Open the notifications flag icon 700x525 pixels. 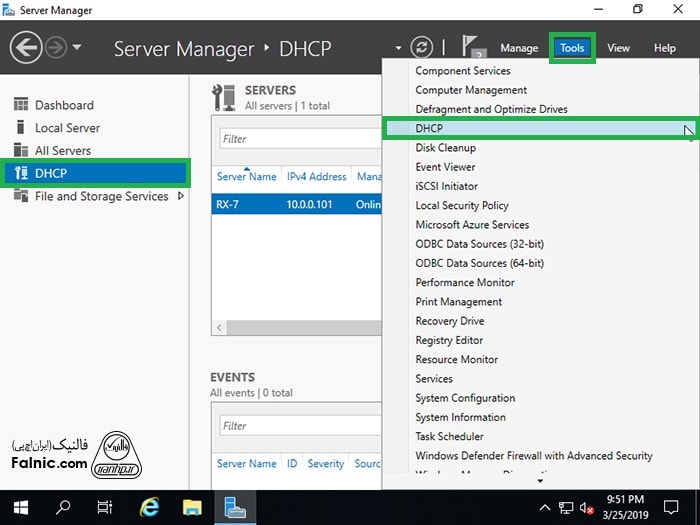471,47
